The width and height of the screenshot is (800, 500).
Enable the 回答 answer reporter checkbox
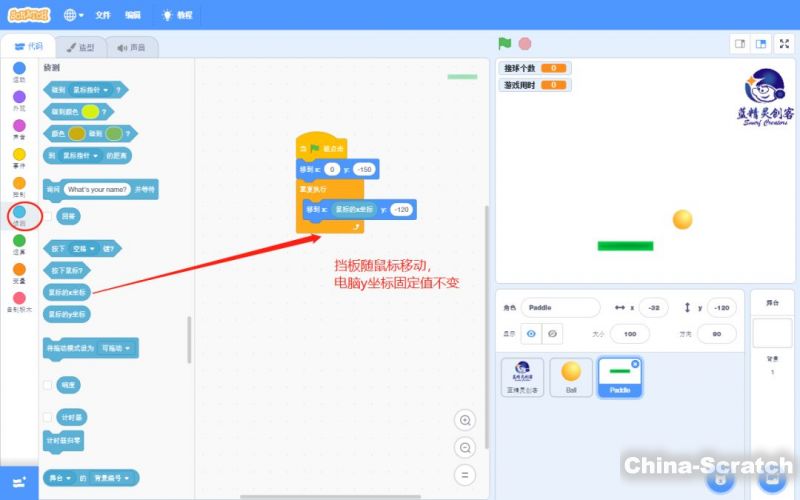(48, 215)
